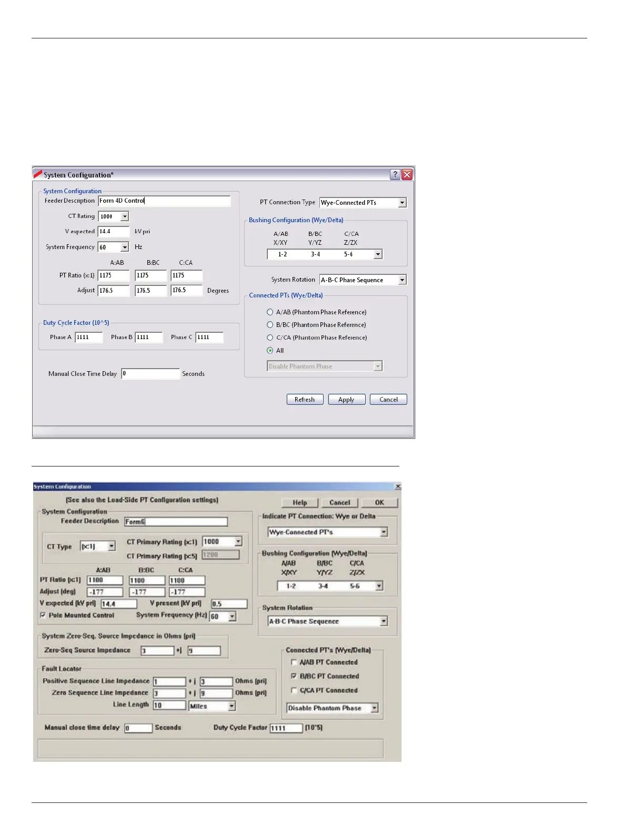Click the Help button in lower dialog
The image size is (644, 834).
pyautogui.click(x=300, y=503)
